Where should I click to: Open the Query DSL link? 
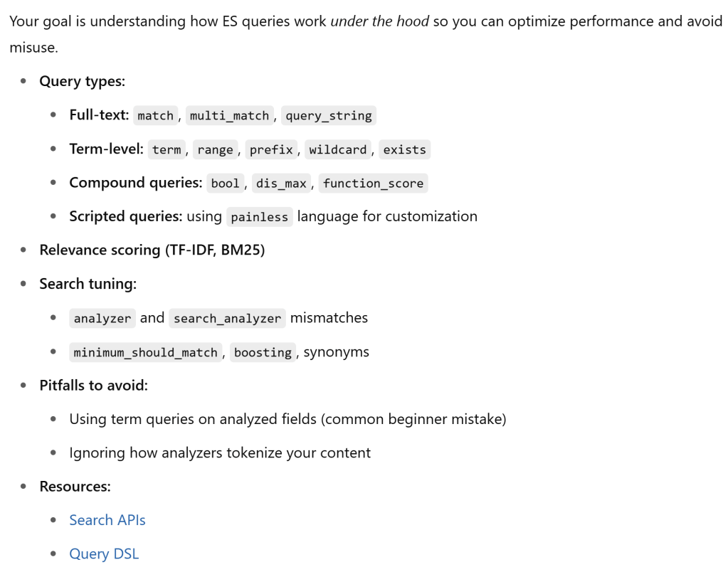pos(104,553)
